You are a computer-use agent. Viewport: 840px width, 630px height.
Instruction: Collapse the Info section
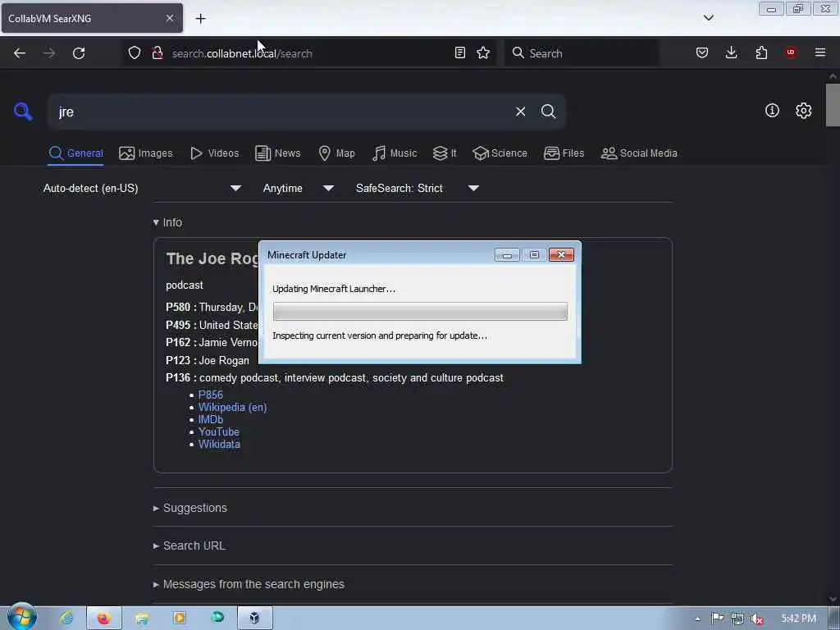[167, 222]
